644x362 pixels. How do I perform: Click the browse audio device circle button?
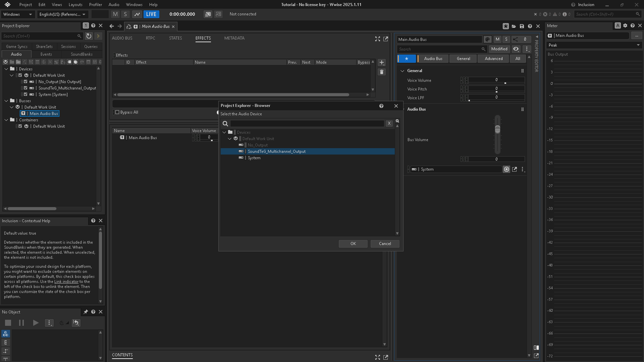[506, 170]
